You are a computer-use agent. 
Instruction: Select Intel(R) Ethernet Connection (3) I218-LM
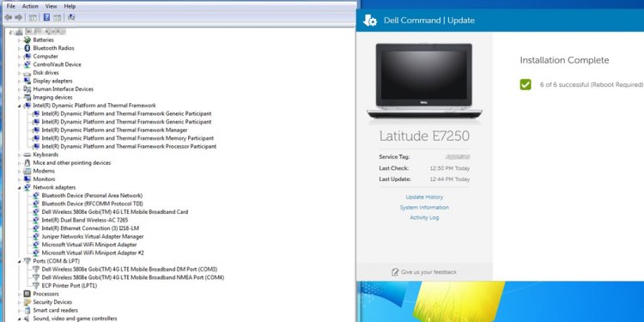click(x=90, y=228)
